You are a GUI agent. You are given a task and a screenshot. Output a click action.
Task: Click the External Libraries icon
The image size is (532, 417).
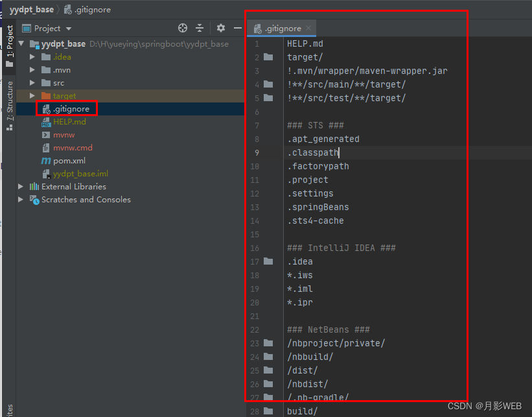tap(34, 186)
